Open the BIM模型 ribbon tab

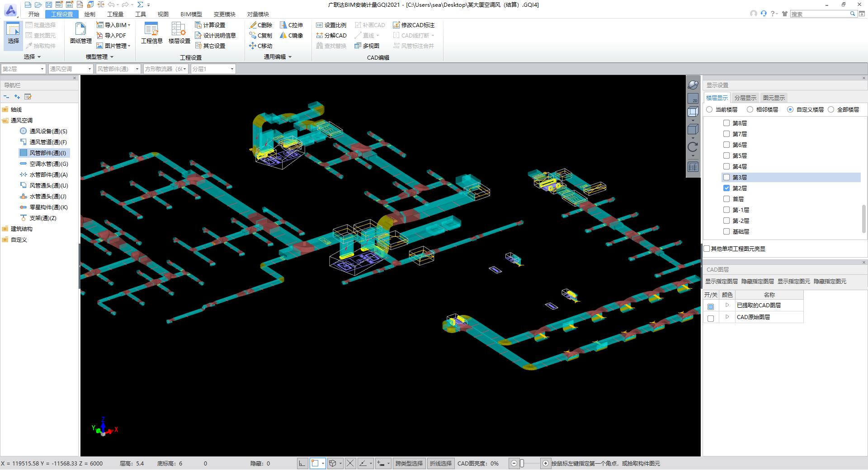click(x=191, y=14)
